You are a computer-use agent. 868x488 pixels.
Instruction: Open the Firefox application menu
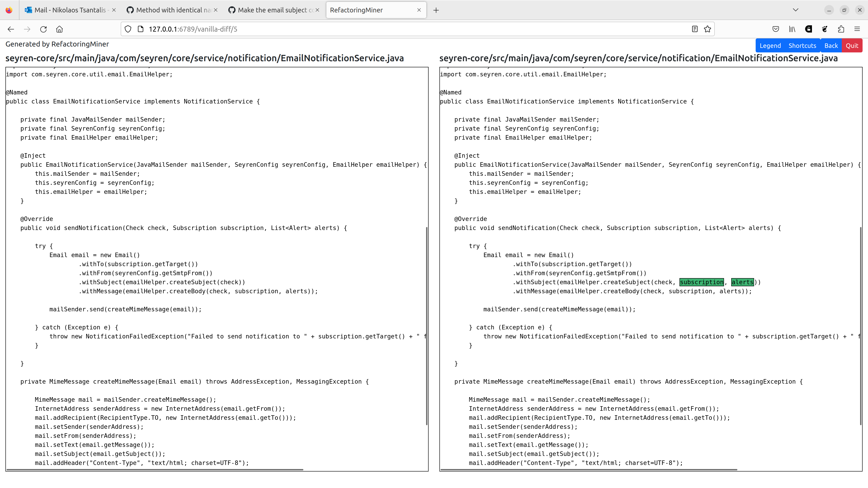pyautogui.click(x=857, y=29)
